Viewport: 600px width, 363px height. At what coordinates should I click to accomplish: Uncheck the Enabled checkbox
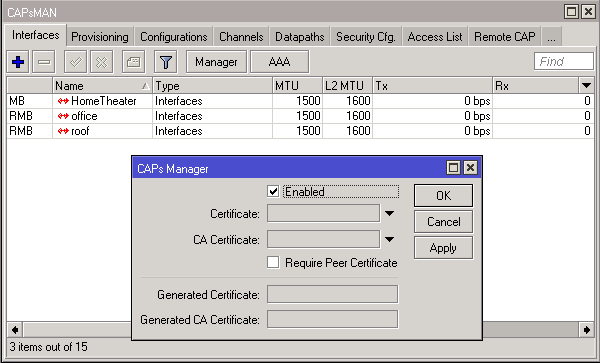click(273, 191)
